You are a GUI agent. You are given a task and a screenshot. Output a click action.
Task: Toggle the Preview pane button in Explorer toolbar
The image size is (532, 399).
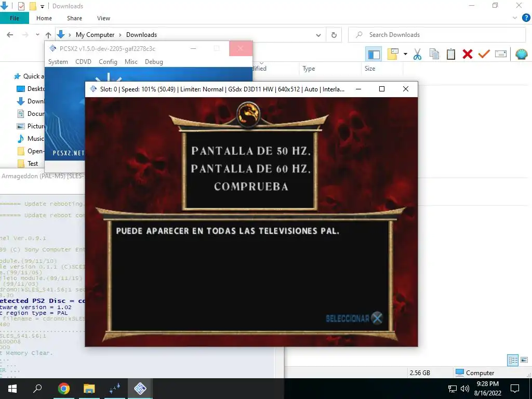click(x=374, y=54)
